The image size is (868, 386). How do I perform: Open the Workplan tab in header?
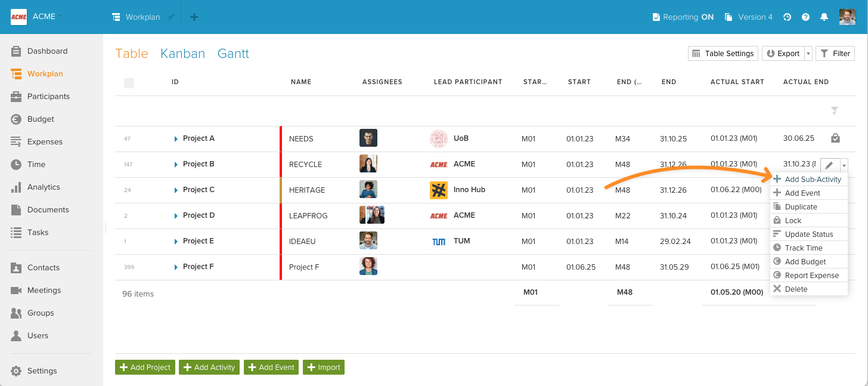pos(136,17)
